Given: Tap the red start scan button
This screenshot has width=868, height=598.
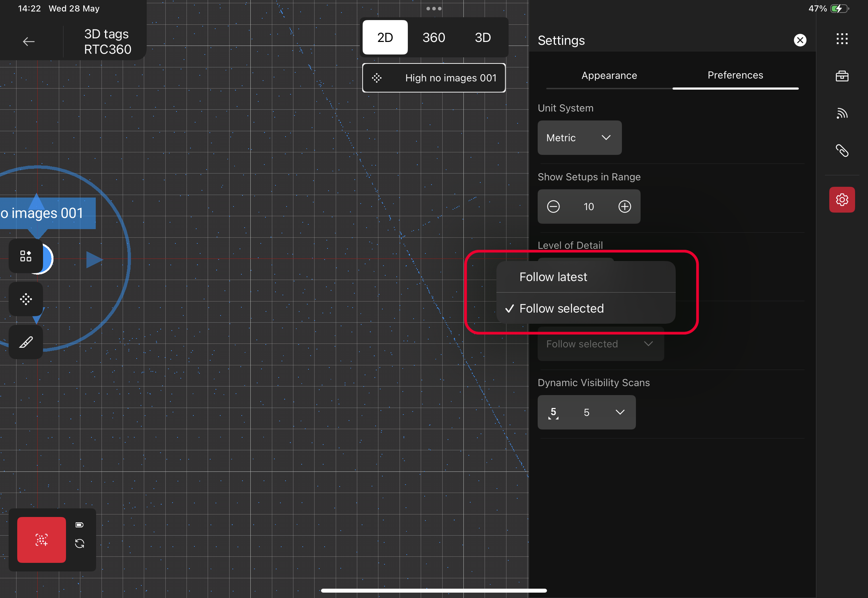Looking at the screenshot, I should 42,540.
